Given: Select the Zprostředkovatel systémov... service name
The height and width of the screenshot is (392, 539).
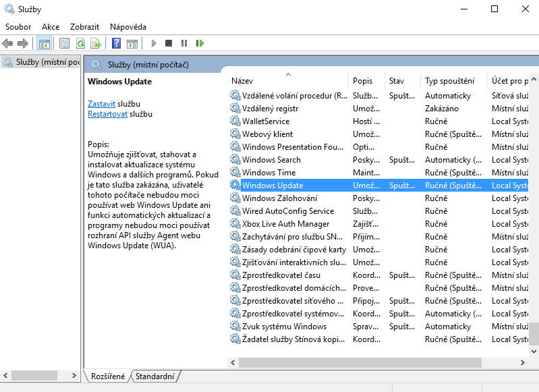Looking at the screenshot, I should click(x=293, y=314).
